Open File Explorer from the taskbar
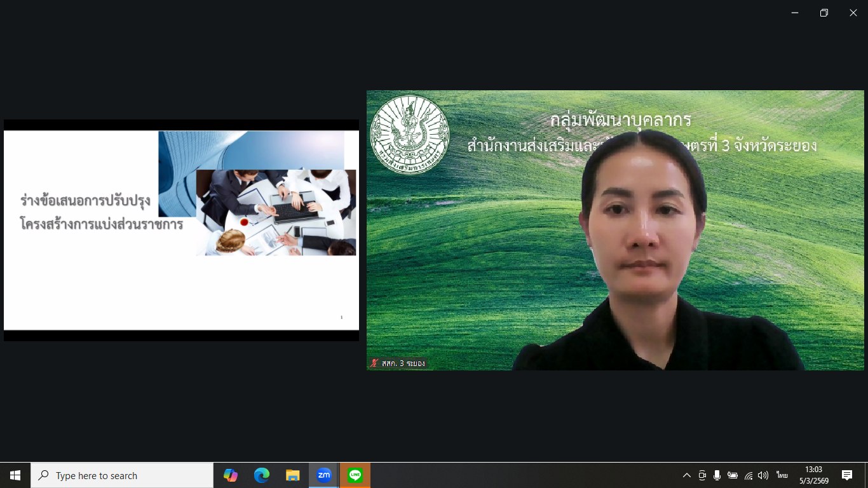This screenshot has width=868, height=488. point(292,475)
